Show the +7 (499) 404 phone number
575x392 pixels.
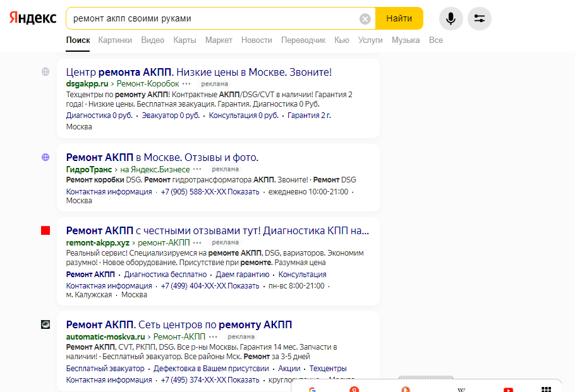(210, 286)
